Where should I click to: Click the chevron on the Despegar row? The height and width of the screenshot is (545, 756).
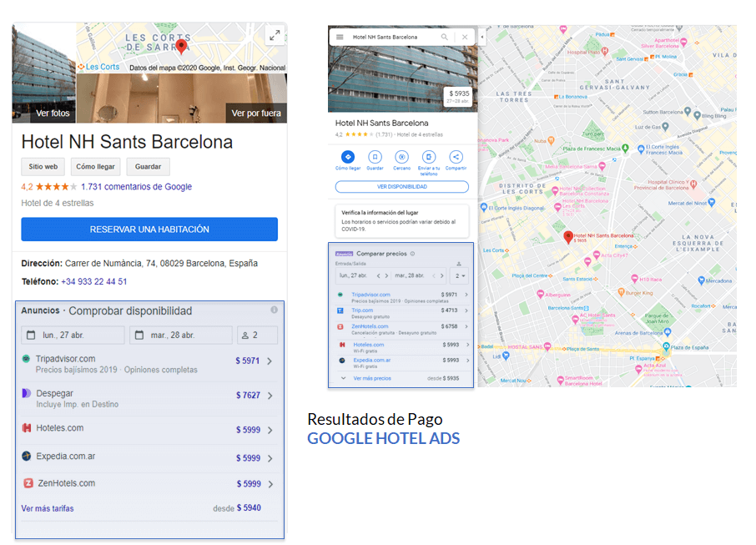pyautogui.click(x=270, y=396)
